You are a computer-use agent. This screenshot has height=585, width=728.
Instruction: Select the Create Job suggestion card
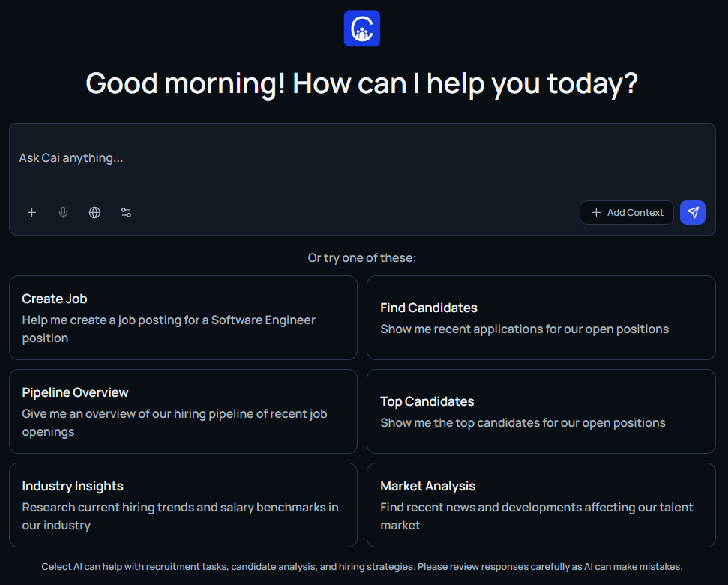point(183,317)
